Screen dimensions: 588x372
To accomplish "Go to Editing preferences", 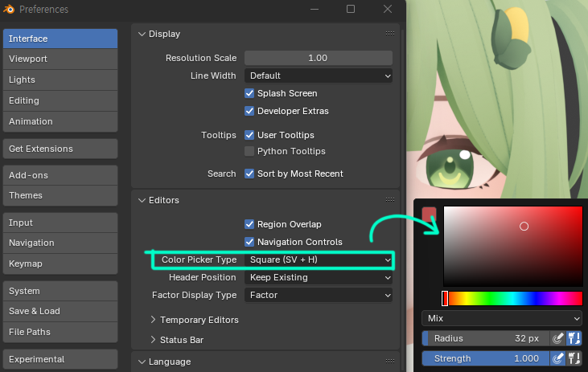I will click(x=60, y=100).
